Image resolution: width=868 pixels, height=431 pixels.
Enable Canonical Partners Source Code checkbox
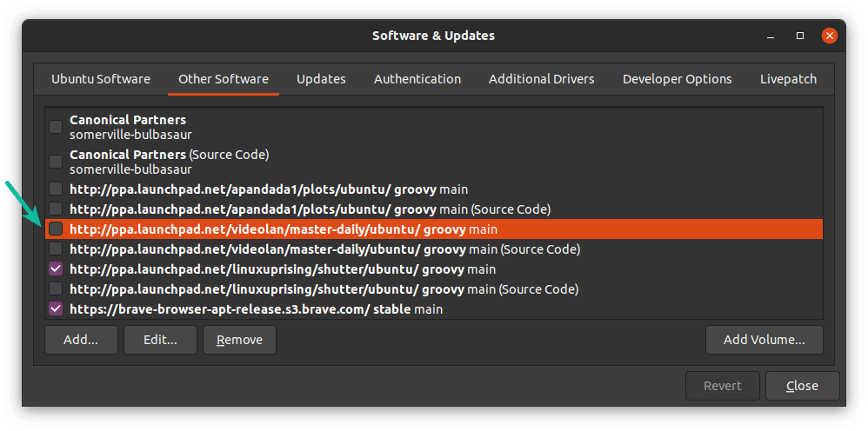[x=56, y=162]
